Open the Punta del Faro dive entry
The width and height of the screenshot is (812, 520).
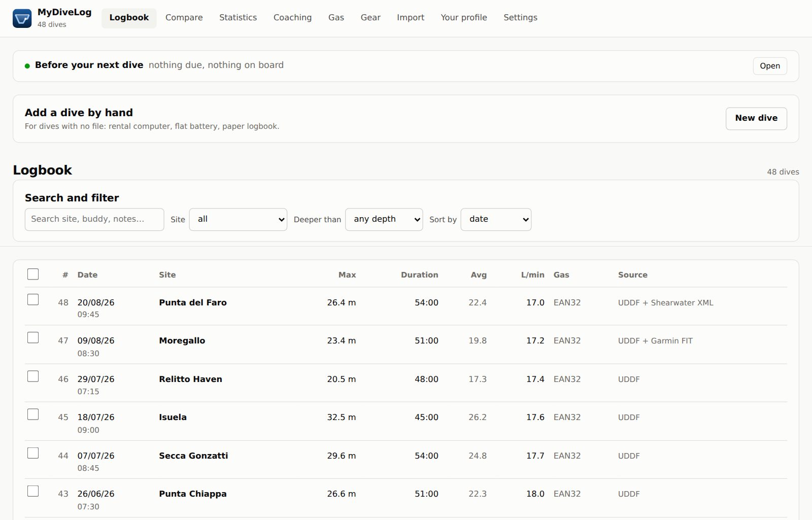(193, 302)
